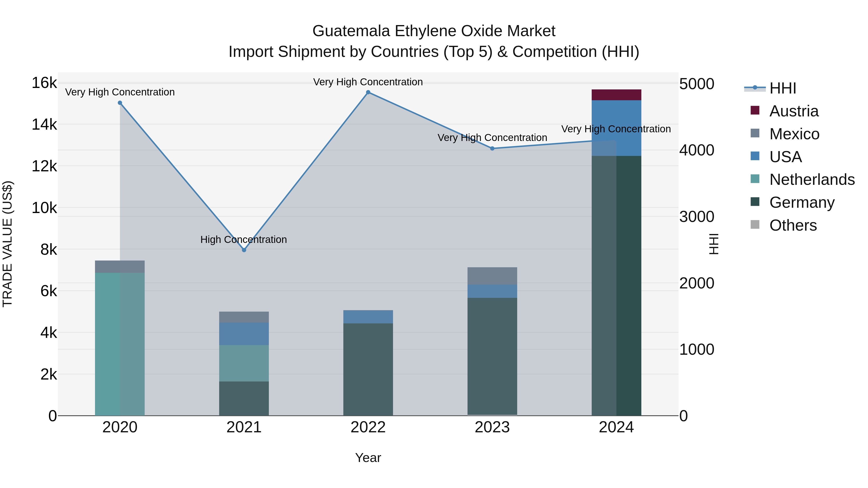Click the 'High Concentration' annotation at 2021
The width and height of the screenshot is (868, 488).
coord(244,240)
